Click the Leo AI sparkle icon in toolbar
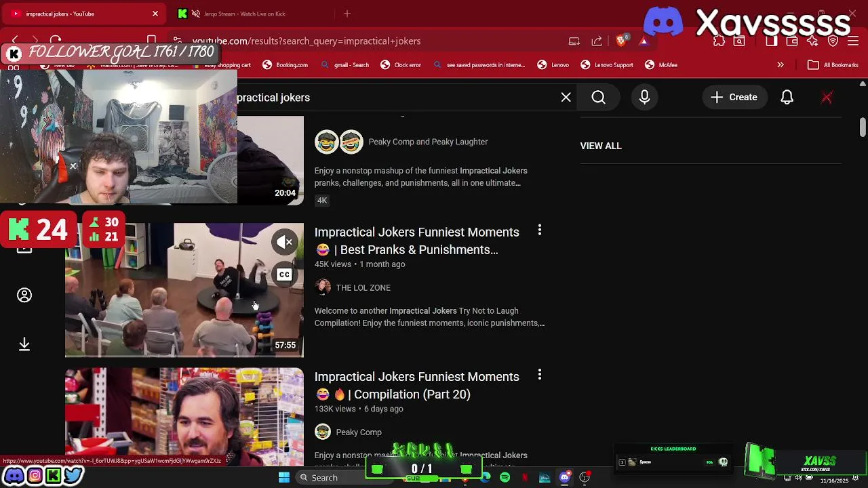 (812, 41)
